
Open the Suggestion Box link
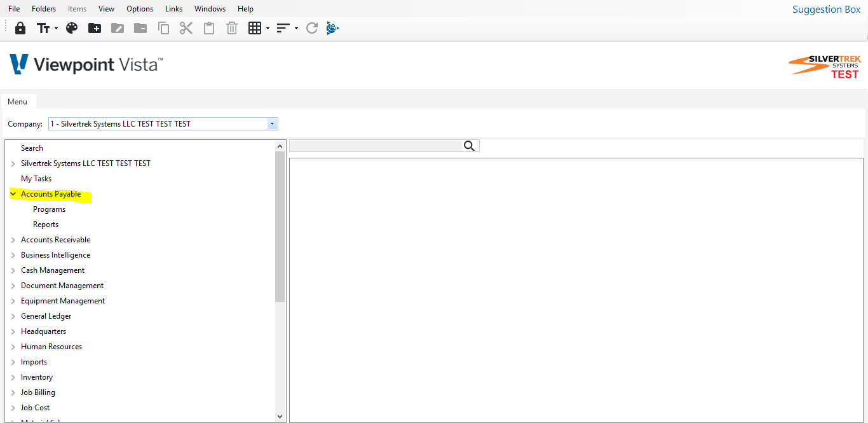(x=826, y=10)
